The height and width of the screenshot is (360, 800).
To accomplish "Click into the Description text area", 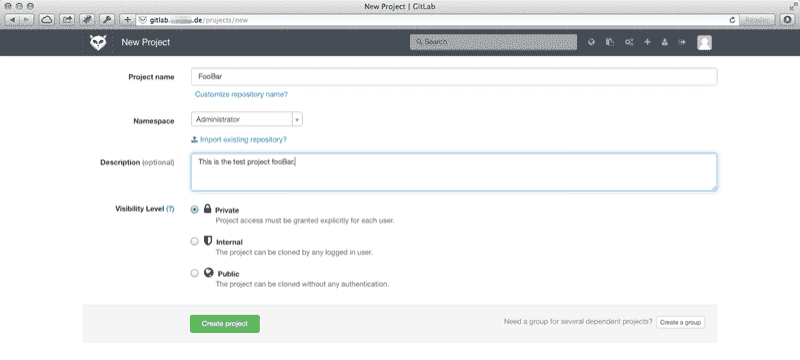I will [x=454, y=172].
